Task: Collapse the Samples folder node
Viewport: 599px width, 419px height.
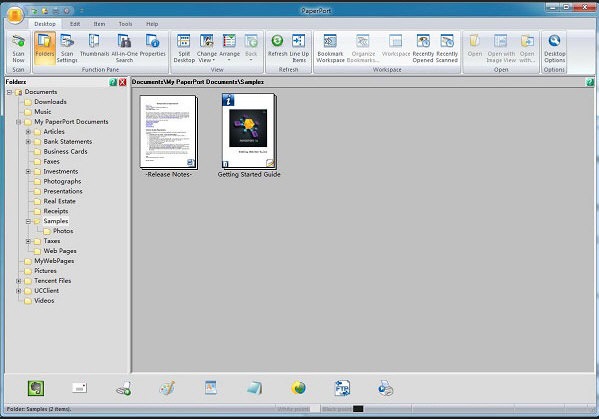Action: 28,221
